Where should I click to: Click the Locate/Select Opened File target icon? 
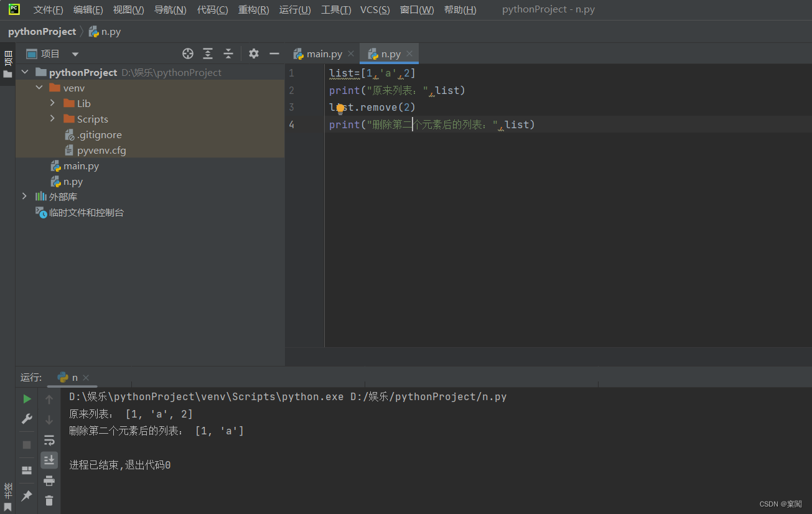tap(188, 54)
